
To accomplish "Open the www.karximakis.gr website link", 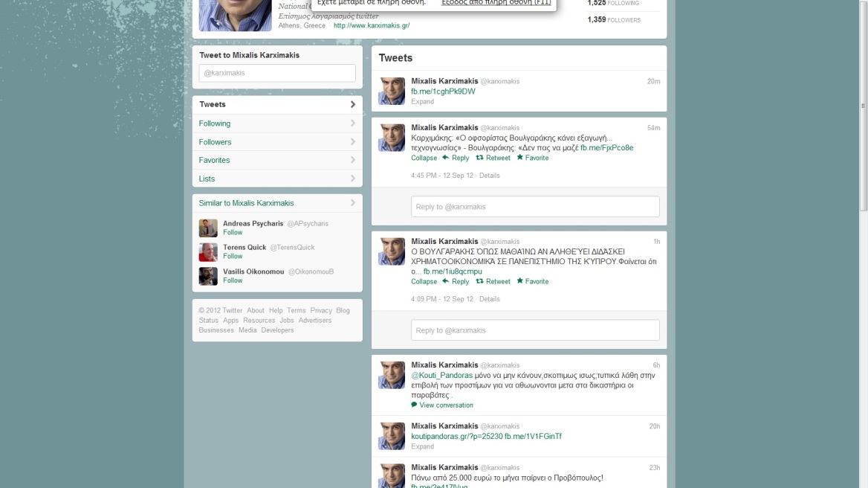I will [x=372, y=25].
